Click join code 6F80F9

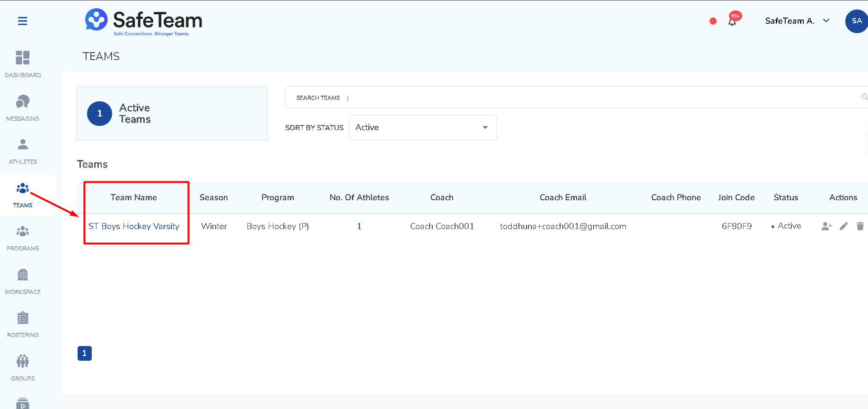(736, 226)
